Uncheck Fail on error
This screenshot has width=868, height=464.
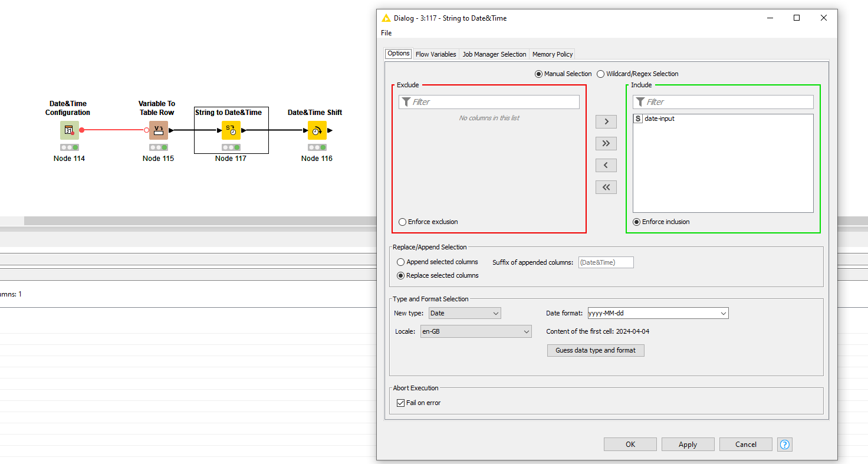[400, 403]
